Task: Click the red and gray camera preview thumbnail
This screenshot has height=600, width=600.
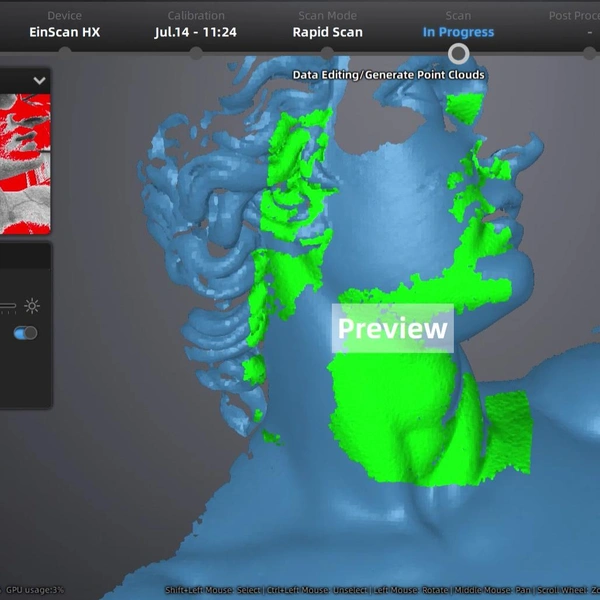Action: point(25,164)
